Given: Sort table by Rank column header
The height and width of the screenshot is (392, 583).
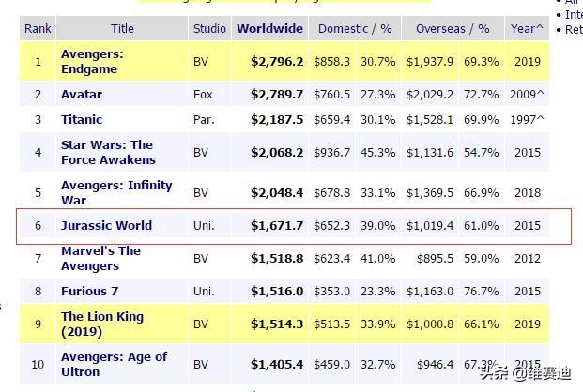Looking at the screenshot, I should [x=38, y=29].
